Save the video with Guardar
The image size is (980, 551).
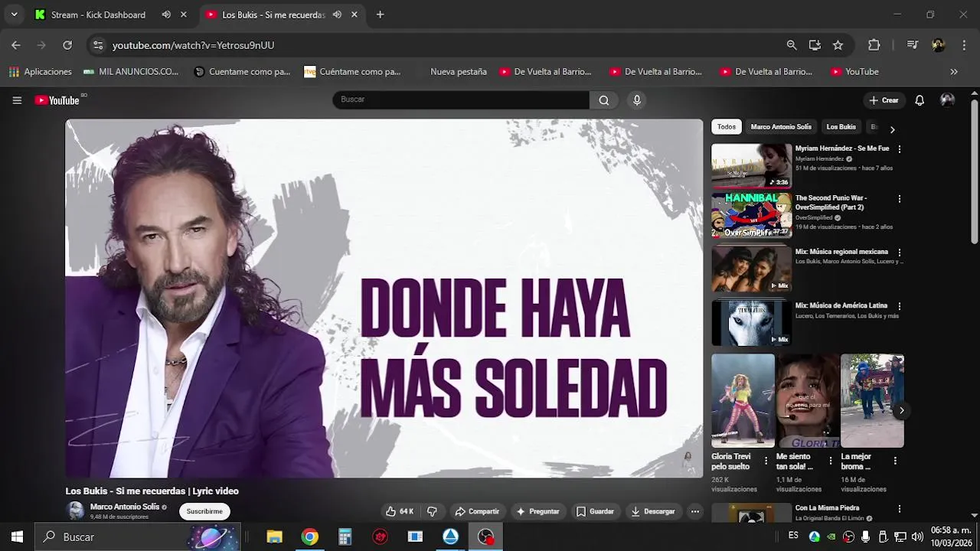595,511
